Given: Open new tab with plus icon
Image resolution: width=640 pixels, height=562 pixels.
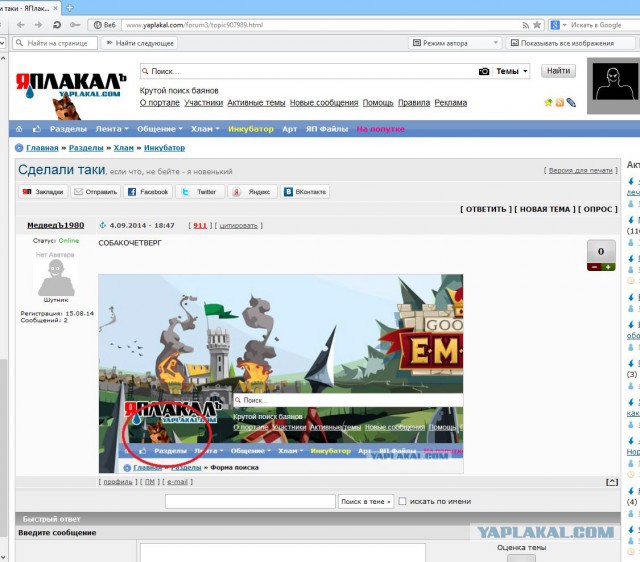Looking at the screenshot, I should (x=70, y=7).
